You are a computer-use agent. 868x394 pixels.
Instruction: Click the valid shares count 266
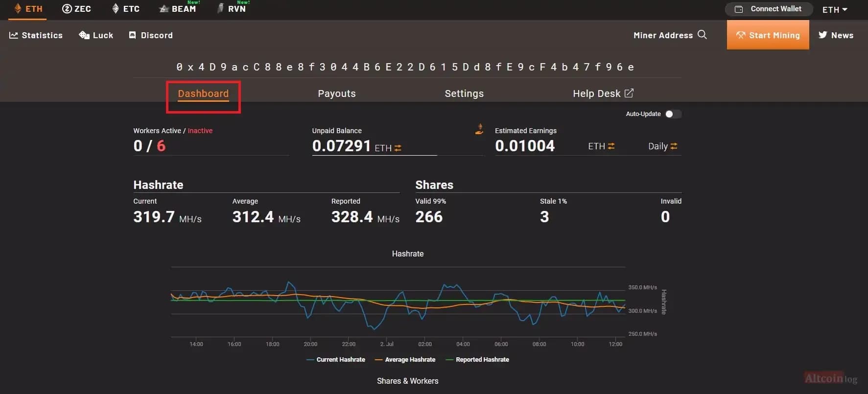point(429,217)
